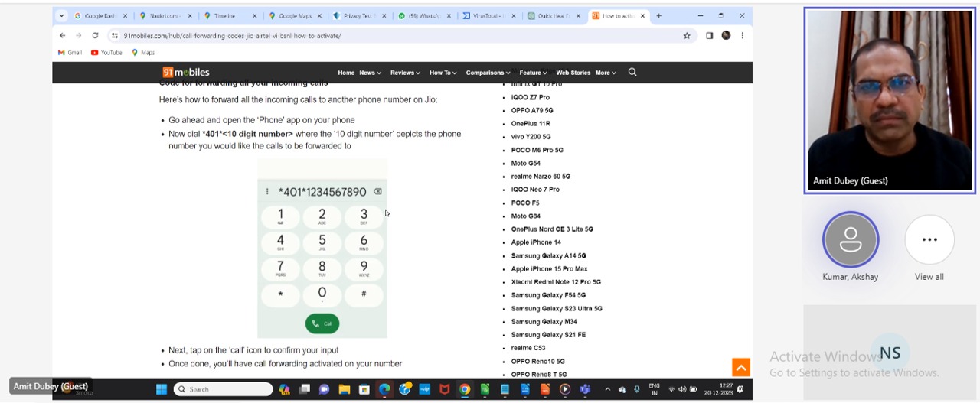
Task: Expand the News dropdown menu
Action: 370,73
